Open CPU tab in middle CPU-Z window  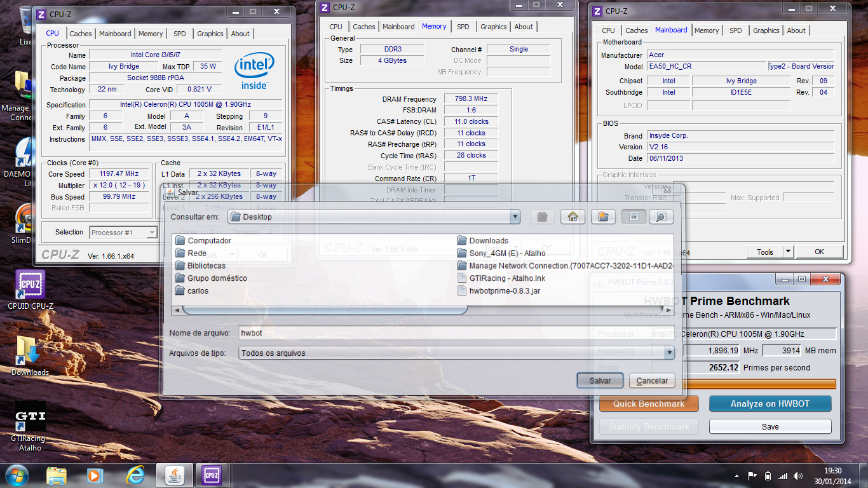coord(336,27)
